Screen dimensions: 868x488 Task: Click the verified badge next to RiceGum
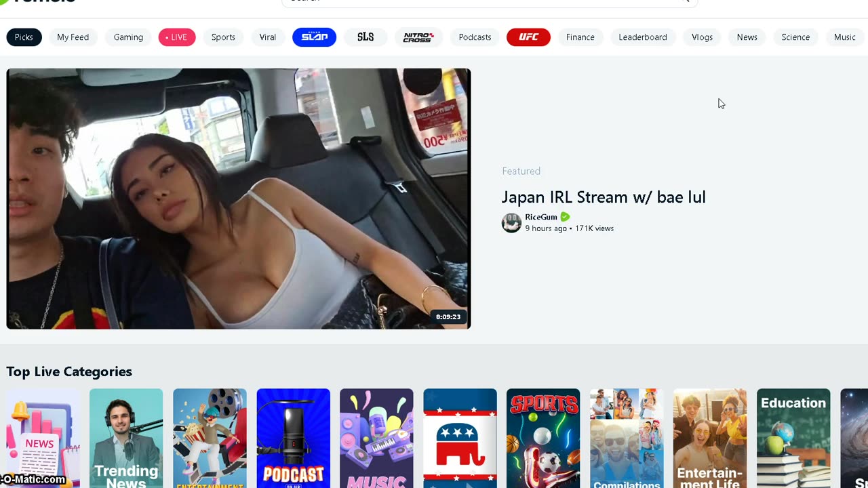coord(565,217)
